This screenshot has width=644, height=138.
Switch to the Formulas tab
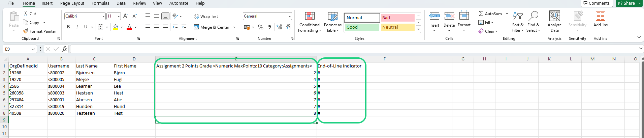click(x=100, y=3)
